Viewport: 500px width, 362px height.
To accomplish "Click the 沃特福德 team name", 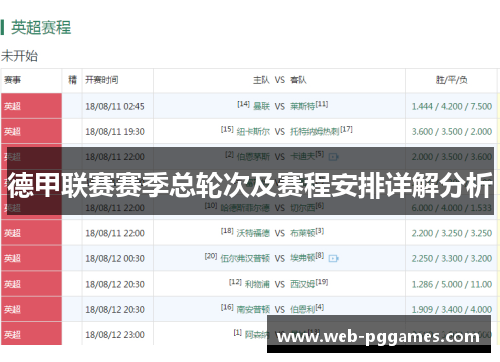I will tap(253, 233).
